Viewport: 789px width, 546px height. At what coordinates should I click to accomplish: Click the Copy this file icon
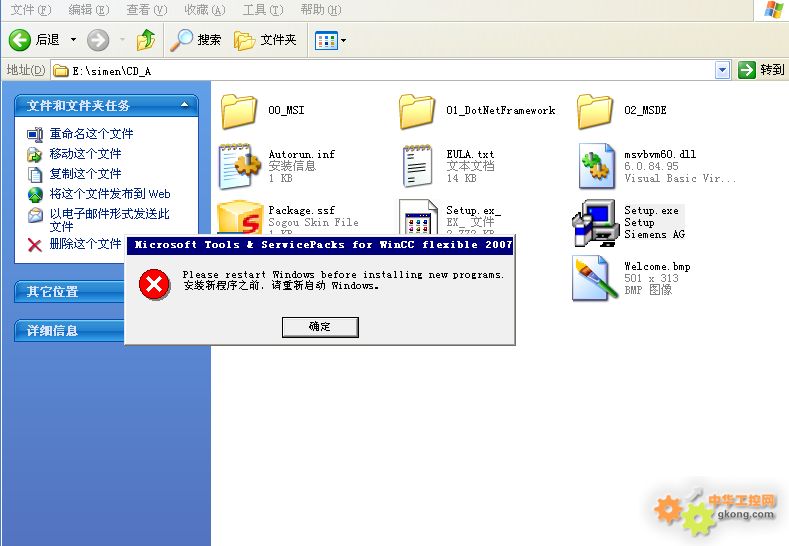[35, 174]
